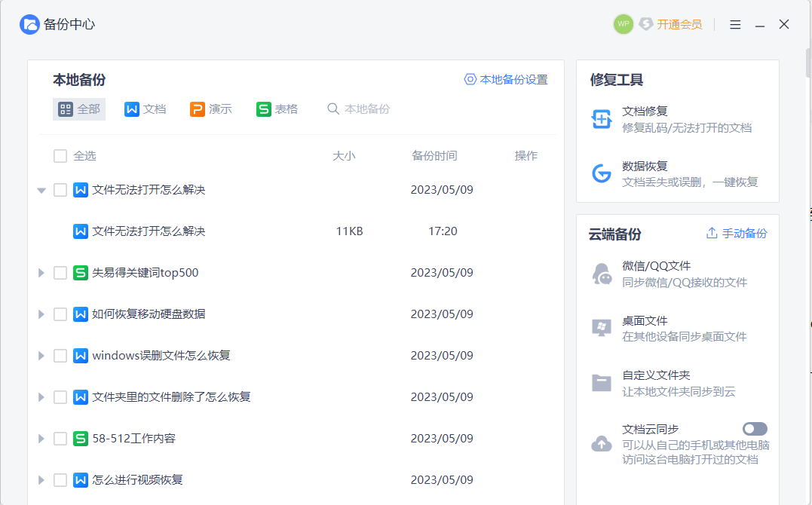This screenshot has height=505, width=812.
Task: Collapse the 文件无法打开怎么解决 group
Action: [41, 190]
